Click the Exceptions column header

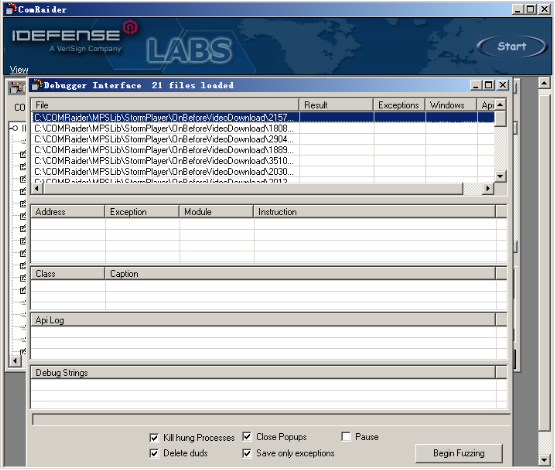pyautogui.click(x=399, y=105)
